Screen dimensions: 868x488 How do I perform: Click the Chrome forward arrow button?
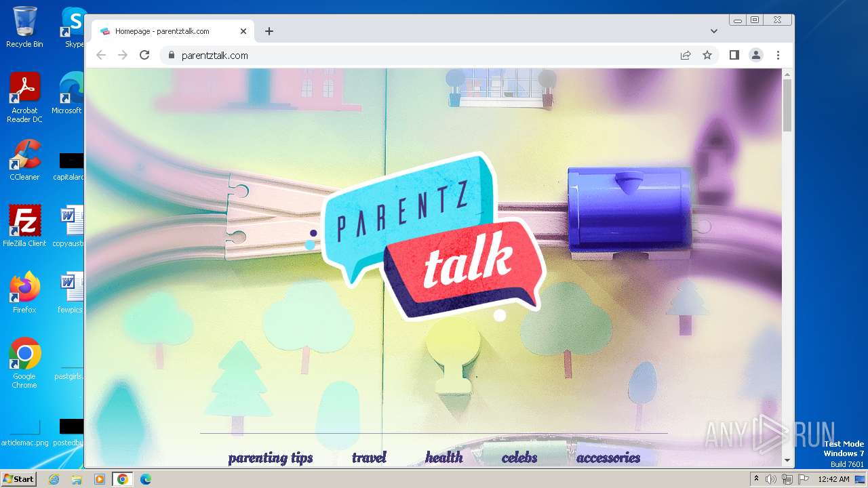(123, 56)
